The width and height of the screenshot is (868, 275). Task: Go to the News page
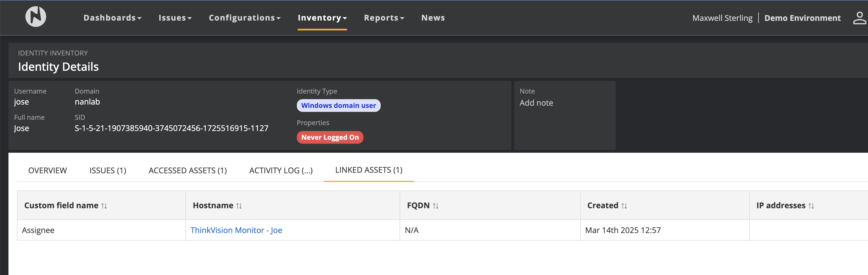pyautogui.click(x=433, y=18)
